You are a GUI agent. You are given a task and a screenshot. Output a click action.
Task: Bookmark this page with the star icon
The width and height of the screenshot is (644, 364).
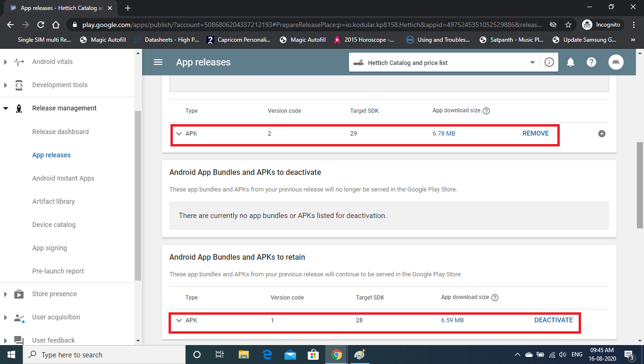point(568,25)
